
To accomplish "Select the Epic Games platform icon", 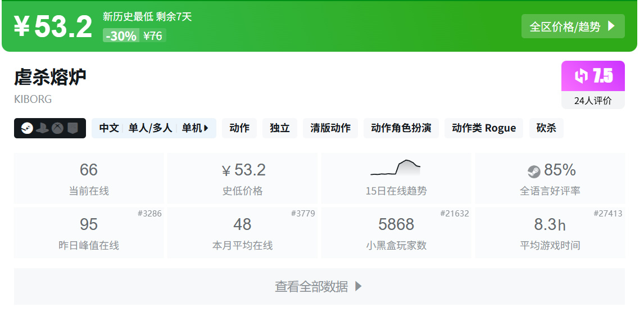I will pos(72,128).
